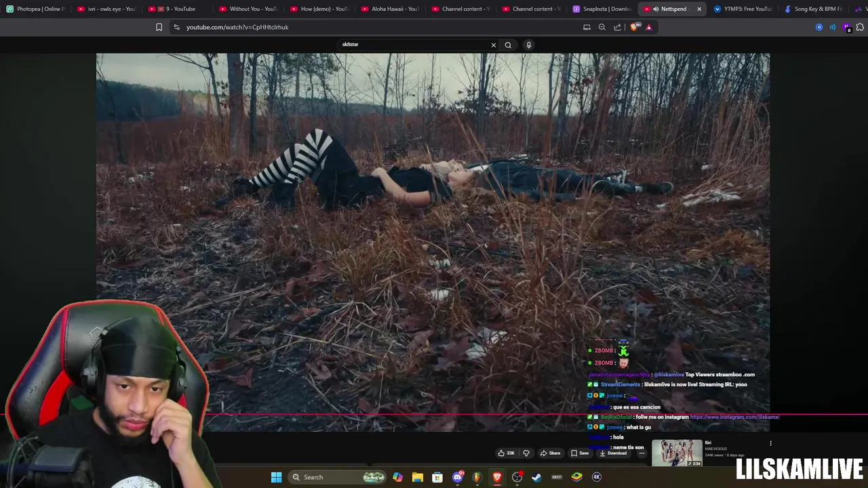The image size is (868, 488).
Task: Open options menu for the Riri video
Action: [x=770, y=443]
